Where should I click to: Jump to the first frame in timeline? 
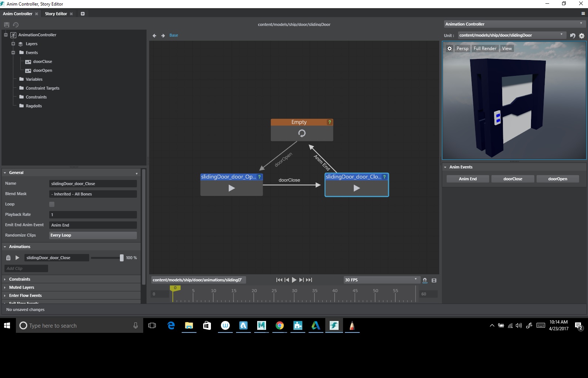[x=279, y=280]
